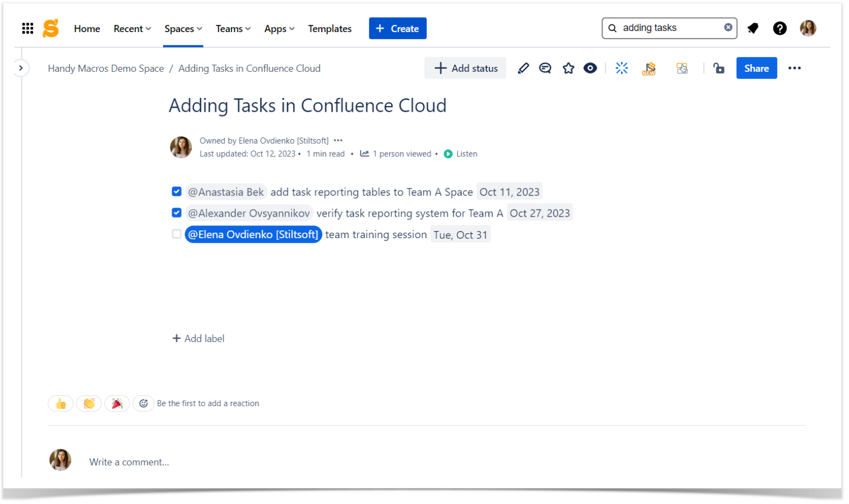
Task: Open page restrictions lock icon
Action: [719, 68]
